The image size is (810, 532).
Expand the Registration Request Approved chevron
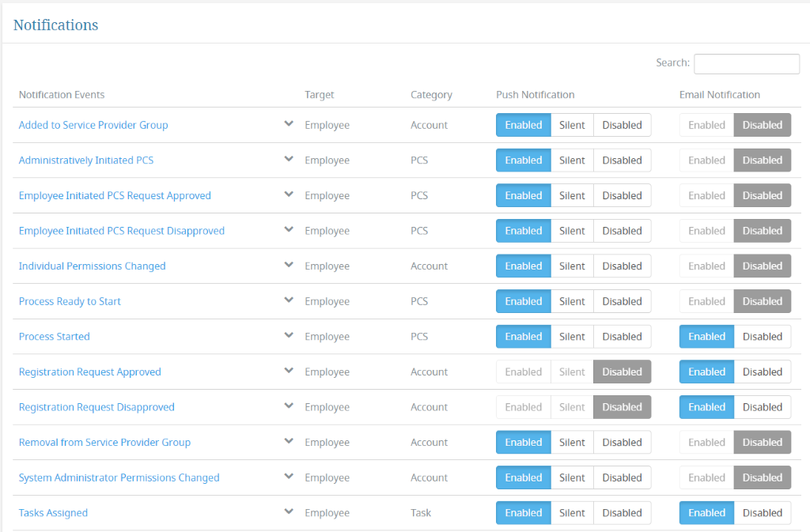[x=289, y=371]
